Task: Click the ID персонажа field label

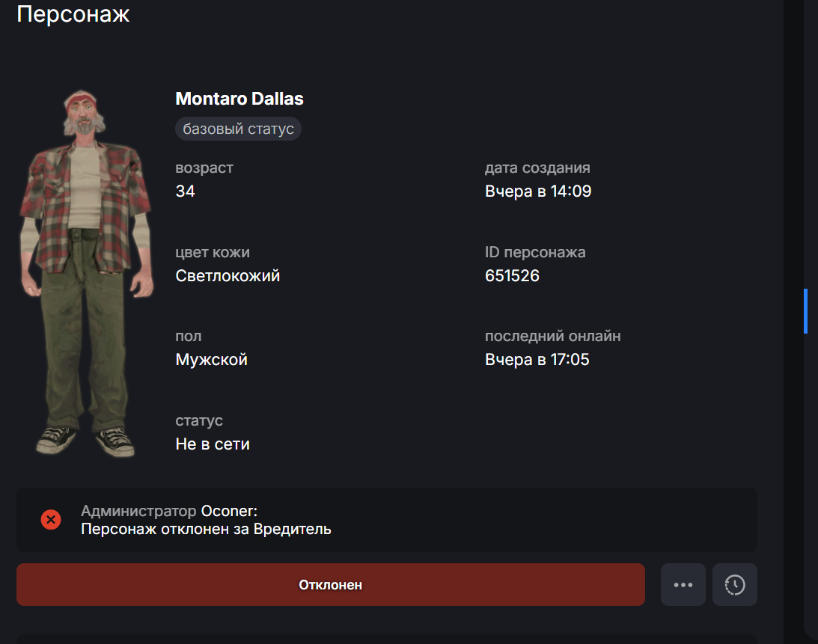Action: 534,252
